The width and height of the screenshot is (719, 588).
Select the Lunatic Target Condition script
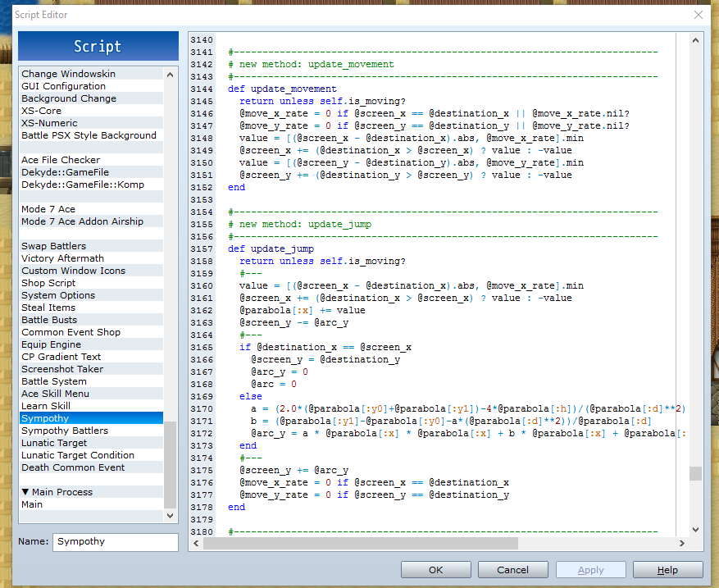pyautogui.click(x=78, y=455)
